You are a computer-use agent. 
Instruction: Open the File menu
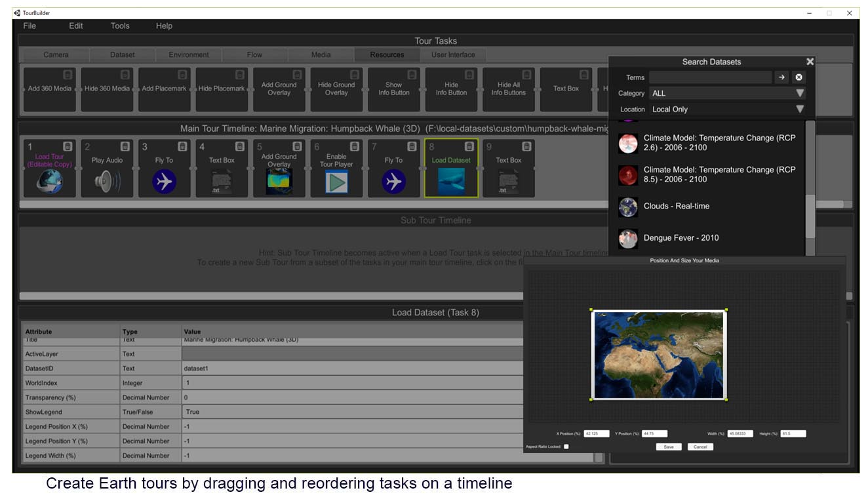(30, 26)
